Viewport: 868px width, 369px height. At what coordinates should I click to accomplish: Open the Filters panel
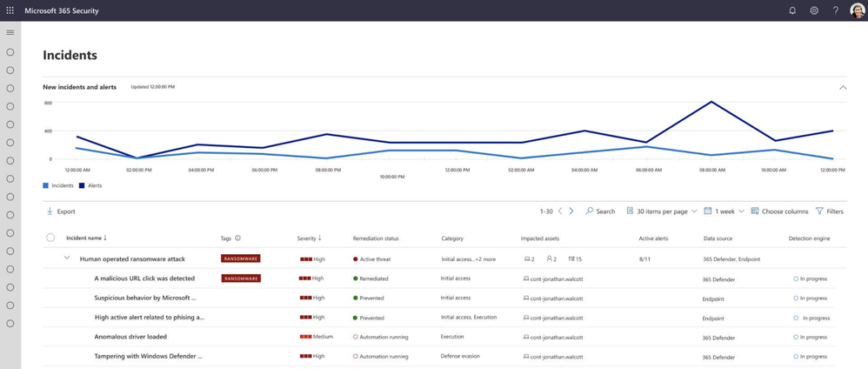pyautogui.click(x=829, y=211)
